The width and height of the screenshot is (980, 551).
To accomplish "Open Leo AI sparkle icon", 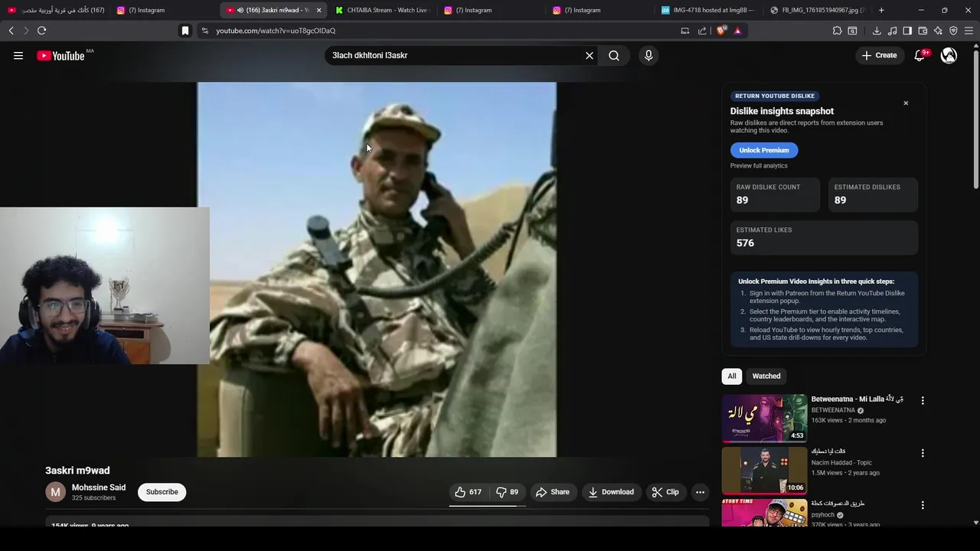I will [938, 31].
